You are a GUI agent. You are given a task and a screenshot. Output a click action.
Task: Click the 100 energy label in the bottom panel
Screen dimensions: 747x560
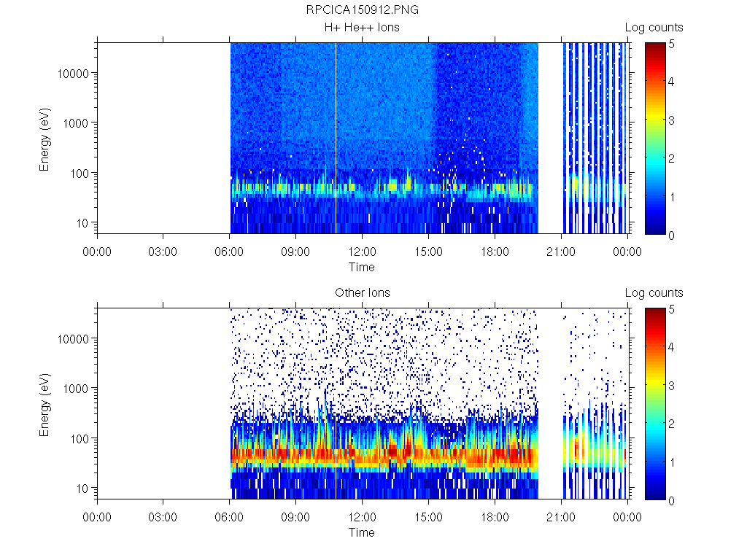[80, 438]
